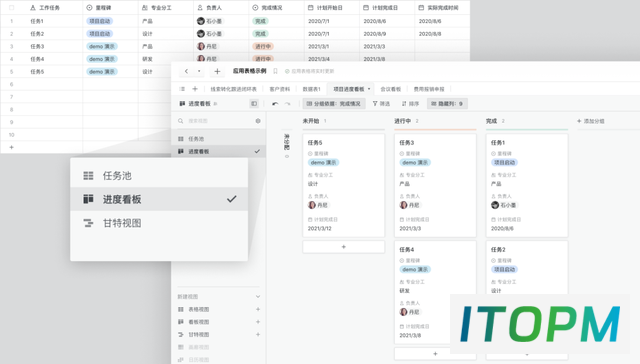
Task: Undo the last action
Action: [x=275, y=104]
